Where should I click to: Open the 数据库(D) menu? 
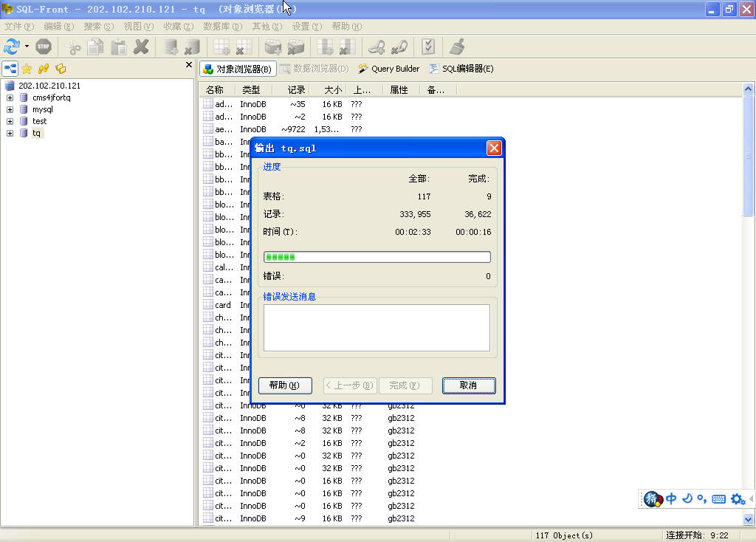pos(222,27)
